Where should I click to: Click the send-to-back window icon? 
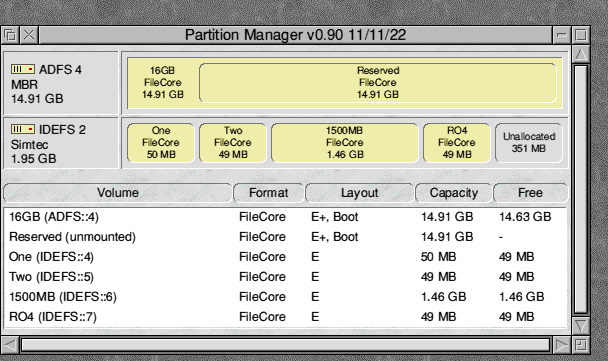[x=10, y=35]
